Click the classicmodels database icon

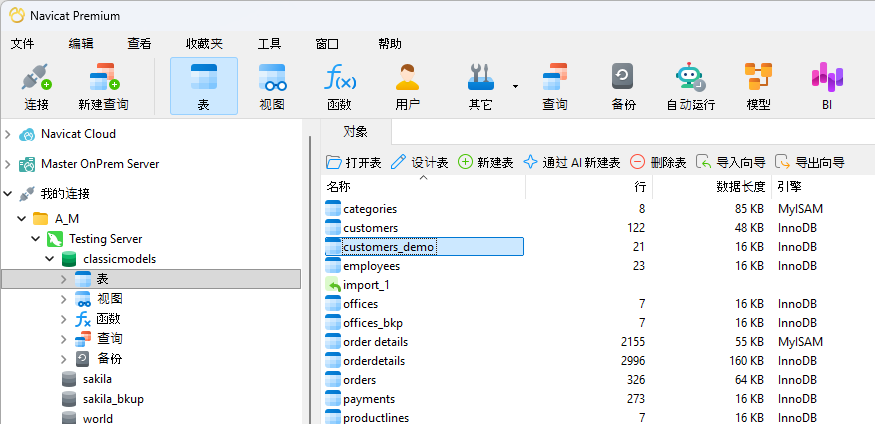[x=69, y=259]
